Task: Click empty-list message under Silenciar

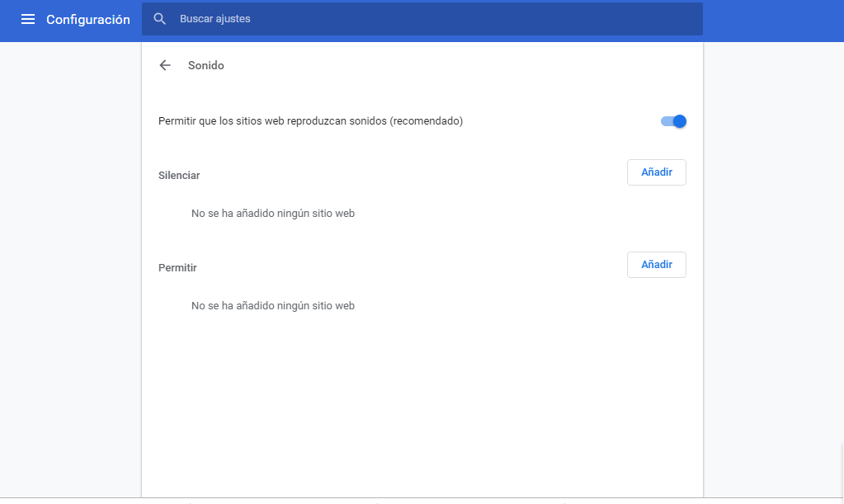Action: tap(273, 214)
